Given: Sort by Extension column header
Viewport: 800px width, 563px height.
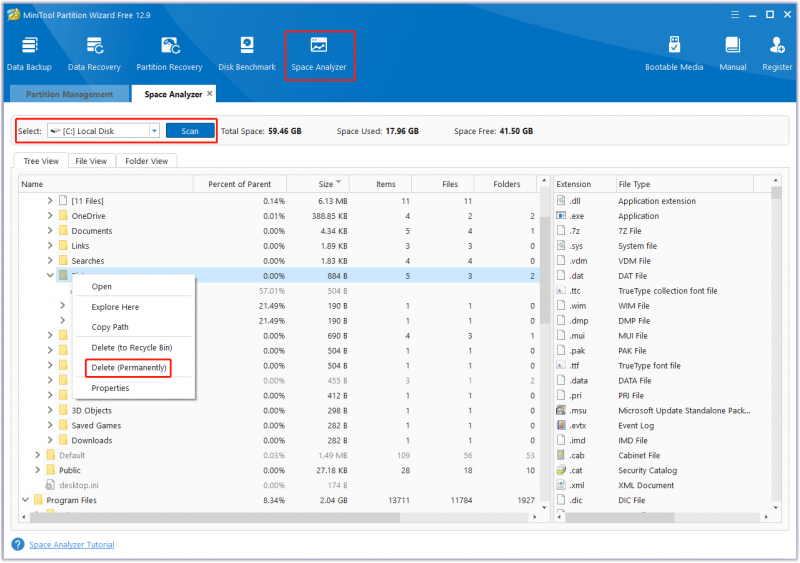Looking at the screenshot, I should point(585,184).
